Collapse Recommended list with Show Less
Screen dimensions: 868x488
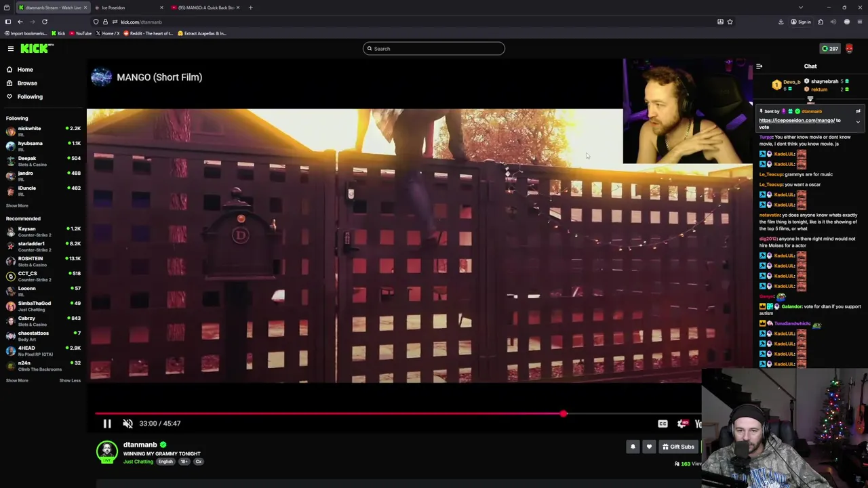click(x=70, y=380)
